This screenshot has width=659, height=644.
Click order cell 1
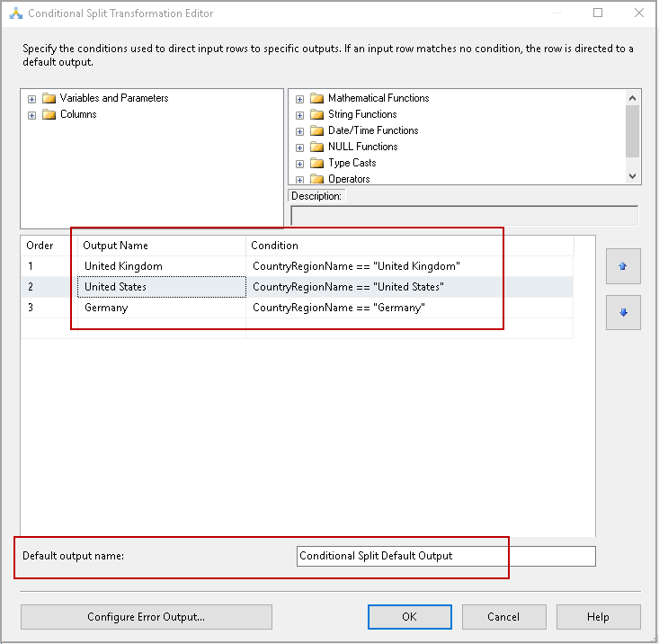pyautogui.click(x=49, y=266)
